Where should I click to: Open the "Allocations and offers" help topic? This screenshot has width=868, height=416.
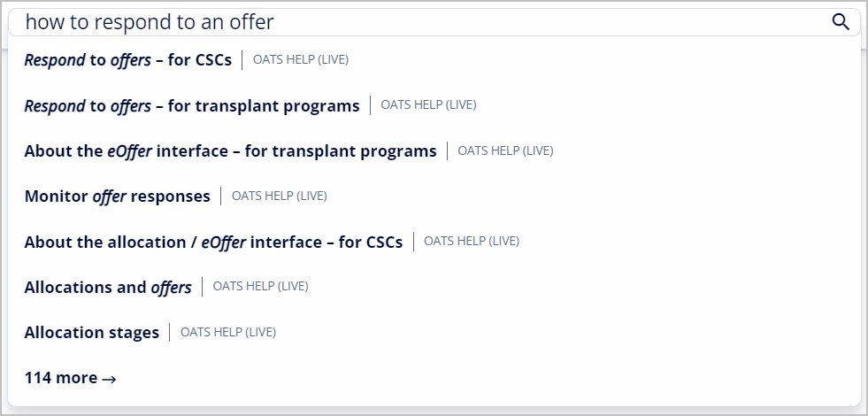pos(108,287)
